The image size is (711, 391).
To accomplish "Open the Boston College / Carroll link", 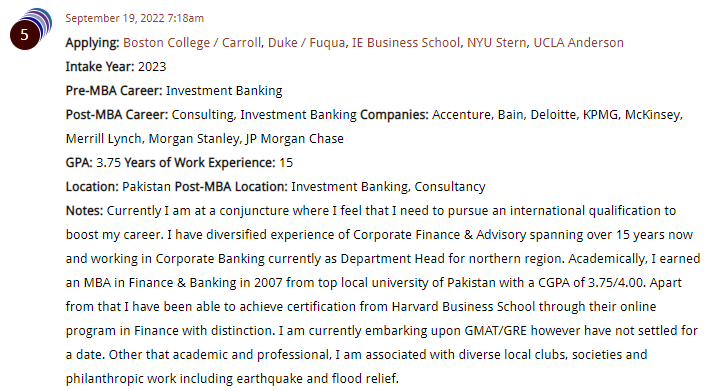I will [192, 43].
